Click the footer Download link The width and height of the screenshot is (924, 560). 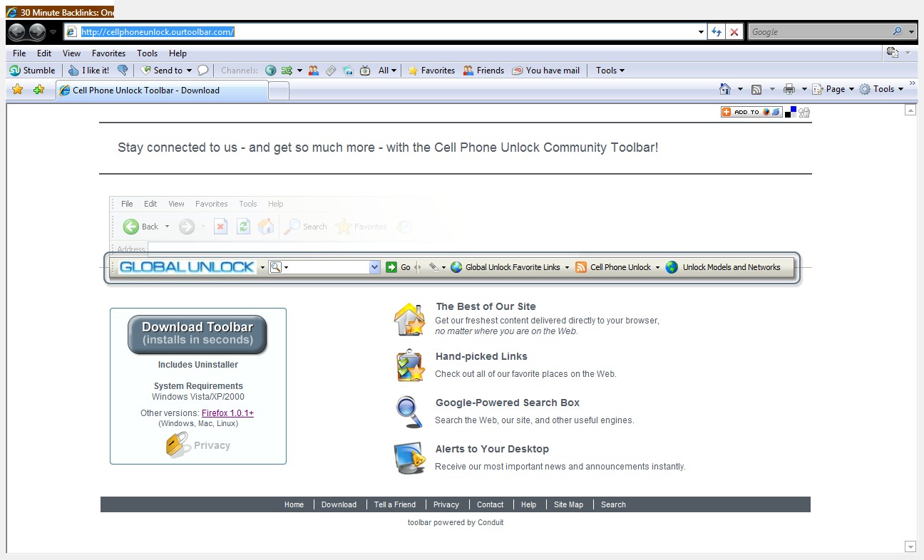click(339, 504)
